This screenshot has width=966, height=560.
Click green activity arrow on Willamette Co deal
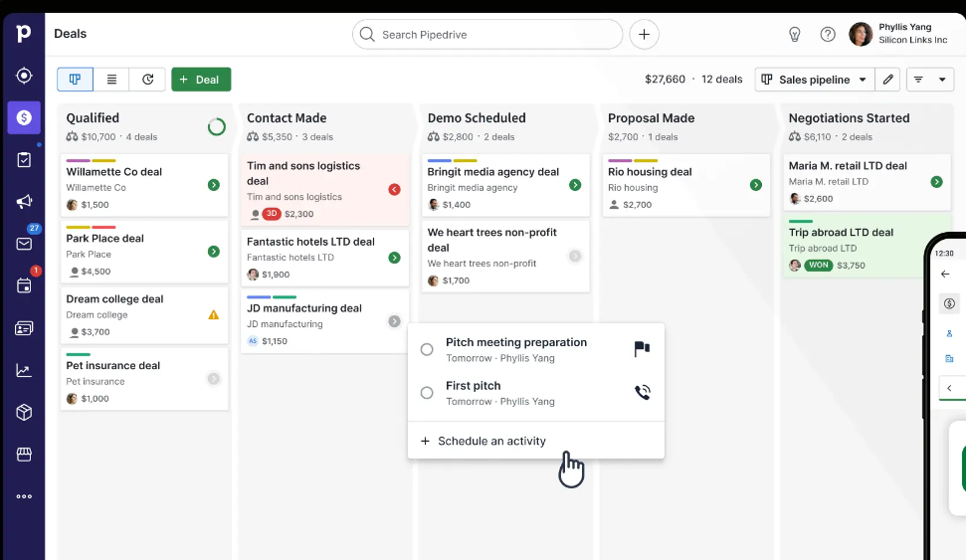[x=214, y=185]
